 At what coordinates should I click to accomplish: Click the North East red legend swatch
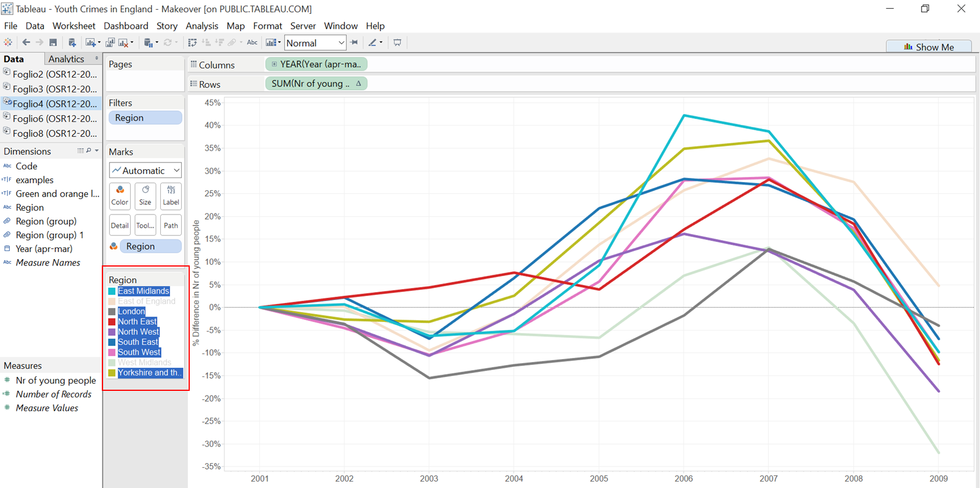112,322
